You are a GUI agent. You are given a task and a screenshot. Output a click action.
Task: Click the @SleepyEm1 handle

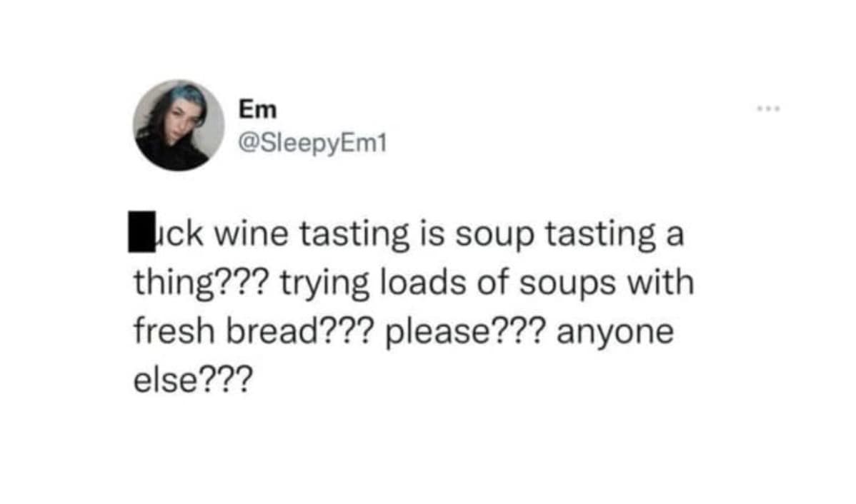[313, 143]
